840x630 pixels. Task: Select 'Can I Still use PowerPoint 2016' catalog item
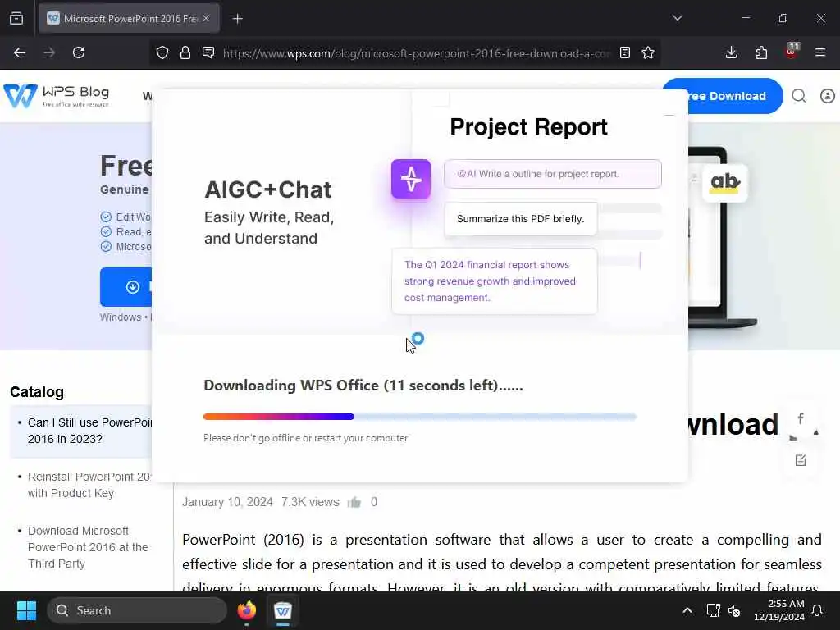click(81, 431)
